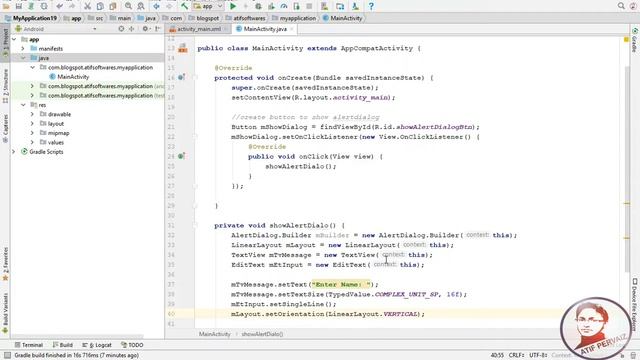Toggle the Project tool window side tab
The height and width of the screenshot is (360, 640).
pos(5,42)
